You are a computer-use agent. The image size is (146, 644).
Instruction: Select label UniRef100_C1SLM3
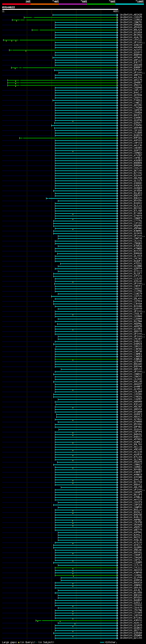pos(131,278)
